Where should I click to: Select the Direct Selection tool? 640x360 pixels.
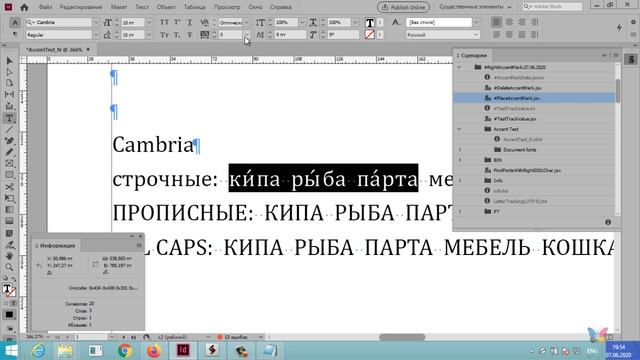pyautogui.click(x=9, y=72)
